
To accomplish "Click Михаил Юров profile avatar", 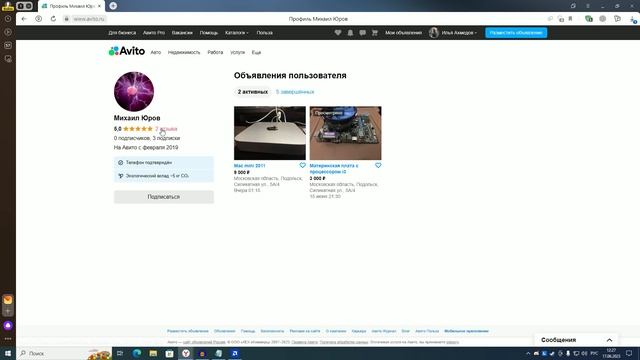I will (x=134, y=91).
